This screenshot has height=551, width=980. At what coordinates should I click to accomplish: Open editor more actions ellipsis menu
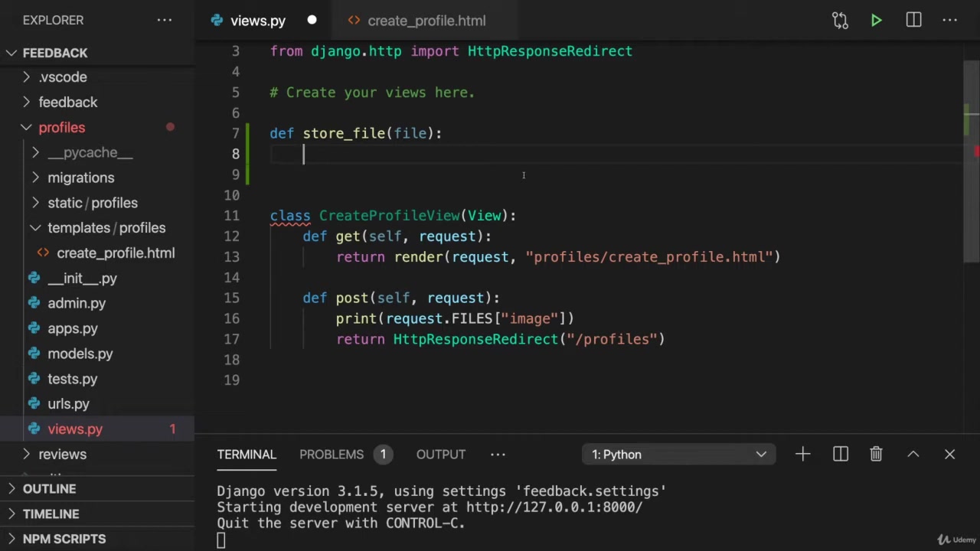point(949,21)
